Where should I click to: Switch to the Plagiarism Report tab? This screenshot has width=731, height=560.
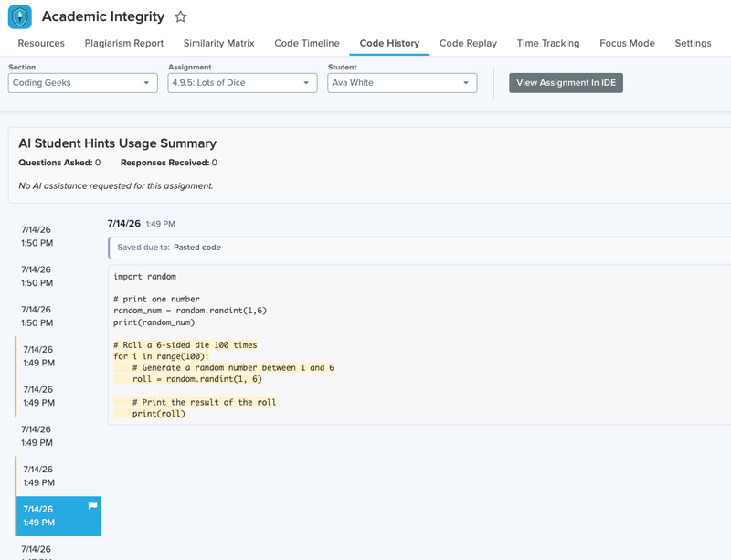point(124,43)
